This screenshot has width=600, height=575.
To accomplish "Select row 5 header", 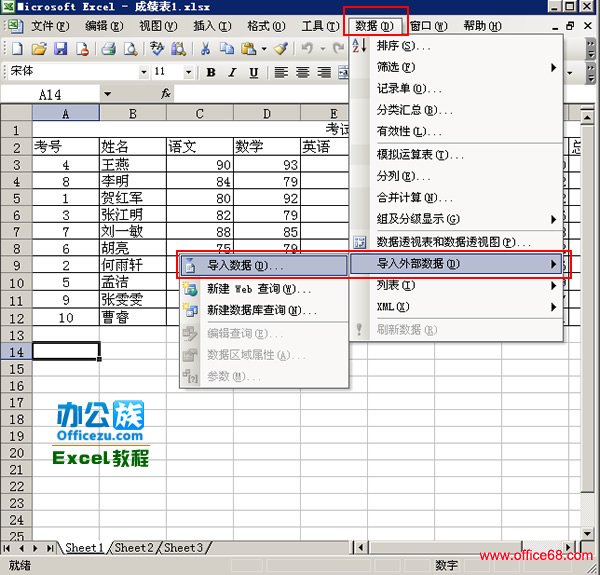I will point(16,199).
